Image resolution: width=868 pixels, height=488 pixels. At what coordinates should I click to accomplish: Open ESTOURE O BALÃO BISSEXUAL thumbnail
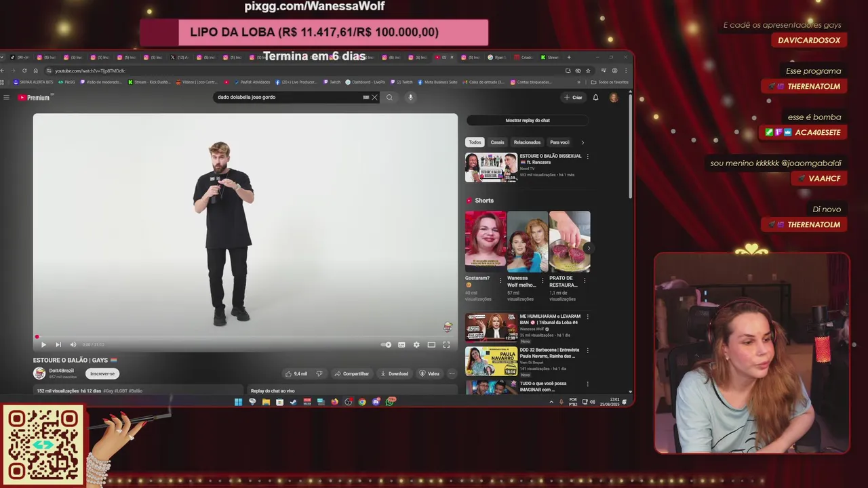point(491,167)
